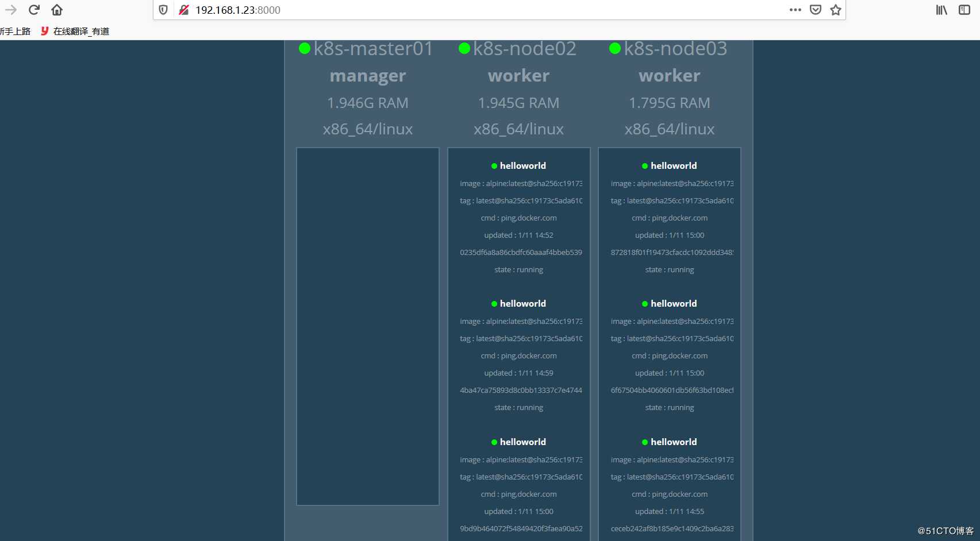Open first helloworld task on k8s-node02

[x=523, y=166]
